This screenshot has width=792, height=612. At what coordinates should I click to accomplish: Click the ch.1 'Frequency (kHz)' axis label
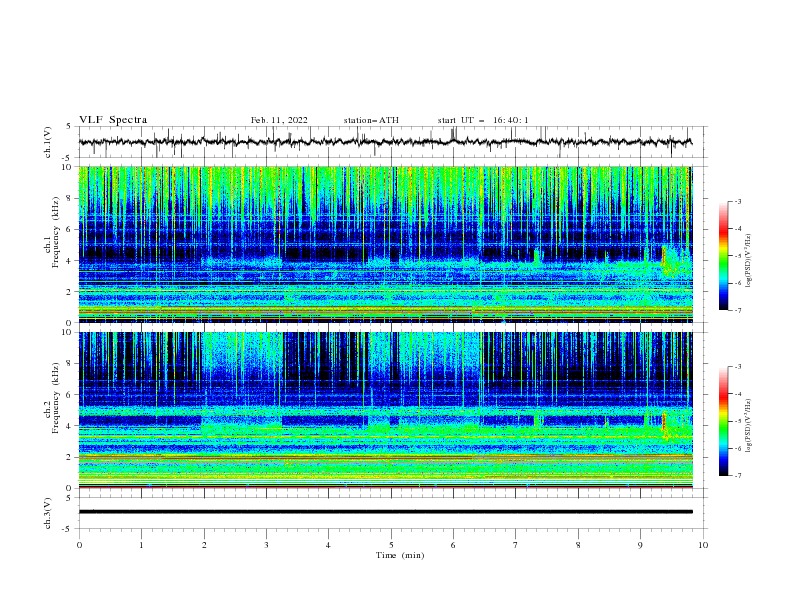[x=56, y=232]
